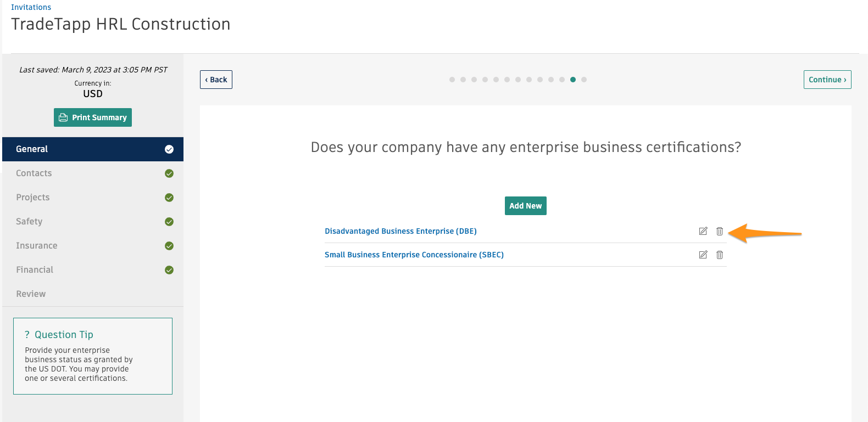Open the Review section in the sidebar
868x422 pixels.
tap(31, 294)
